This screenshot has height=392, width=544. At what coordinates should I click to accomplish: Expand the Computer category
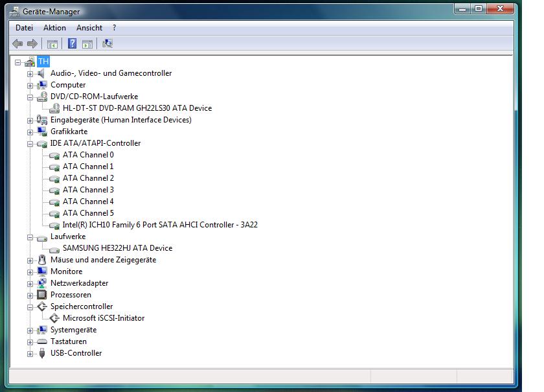point(30,86)
